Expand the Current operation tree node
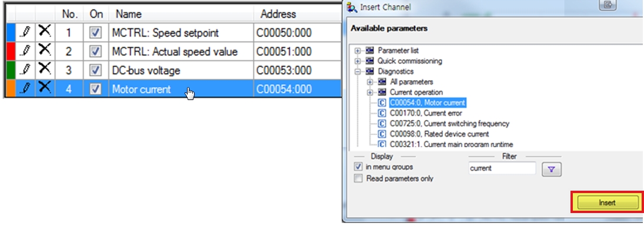 [x=370, y=92]
